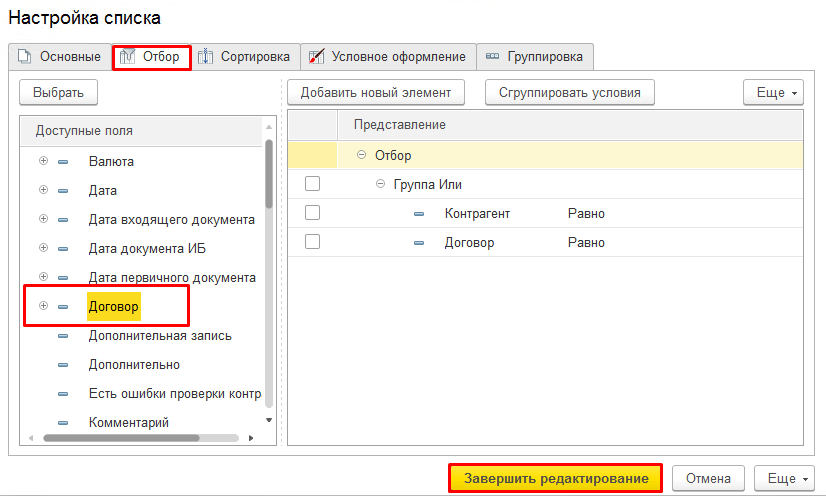
Task: Click field icon next to Валюта
Action: [64, 161]
